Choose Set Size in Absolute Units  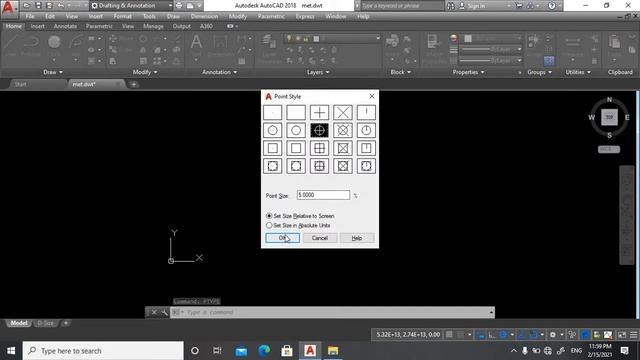click(x=298, y=225)
